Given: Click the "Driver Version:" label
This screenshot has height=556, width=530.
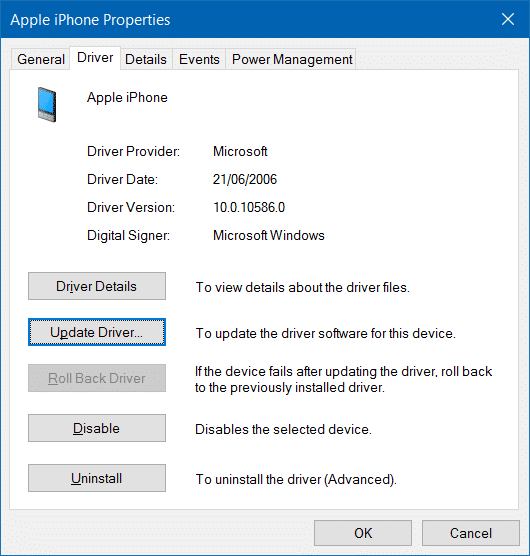Looking at the screenshot, I should click(131, 207).
